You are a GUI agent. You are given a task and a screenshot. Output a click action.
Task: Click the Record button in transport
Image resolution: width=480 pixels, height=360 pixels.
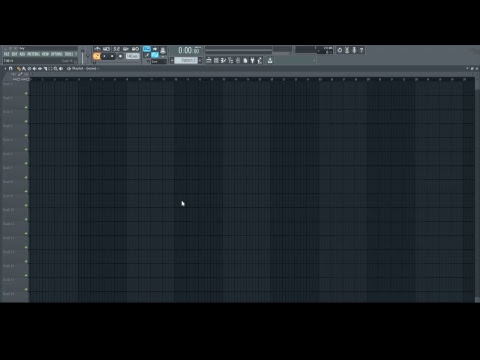[x=120, y=56]
